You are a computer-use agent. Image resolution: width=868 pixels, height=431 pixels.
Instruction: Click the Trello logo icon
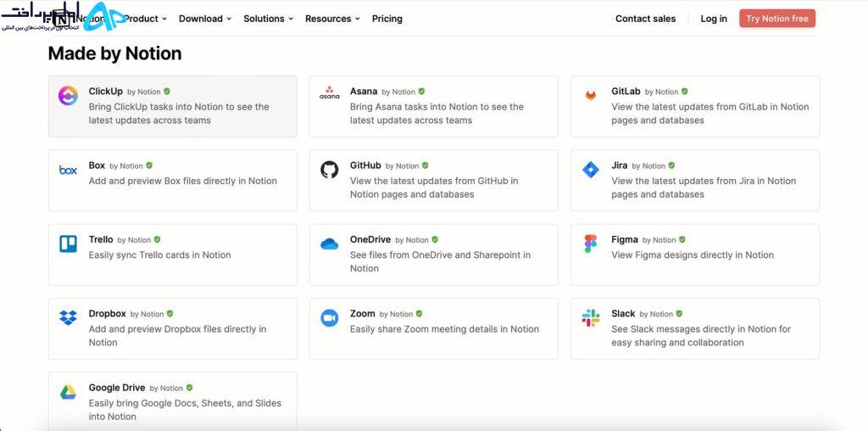(x=68, y=243)
